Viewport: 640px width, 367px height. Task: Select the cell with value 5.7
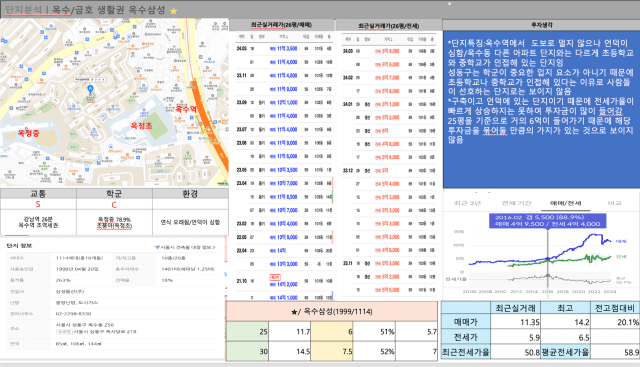417,332
